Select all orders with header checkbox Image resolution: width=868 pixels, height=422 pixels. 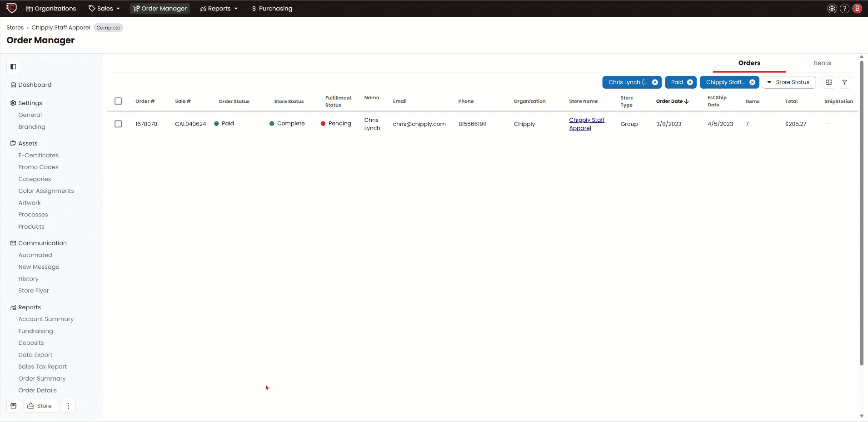tap(118, 101)
